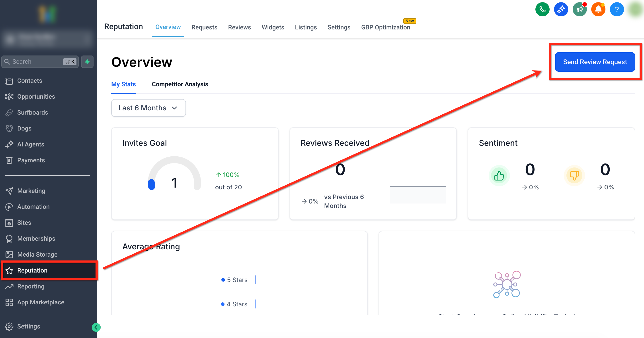
Task: Click the Send Review Request button
Action: (595, 62)
